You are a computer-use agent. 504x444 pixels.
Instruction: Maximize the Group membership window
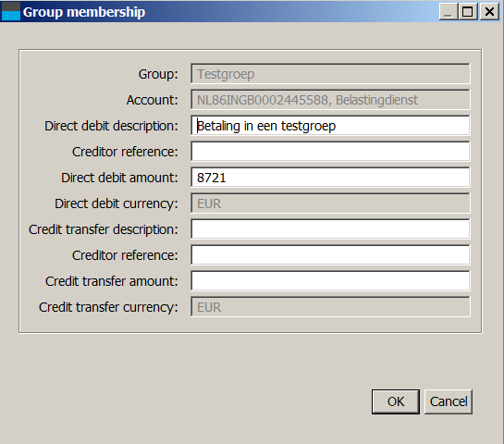coord(468,12)
